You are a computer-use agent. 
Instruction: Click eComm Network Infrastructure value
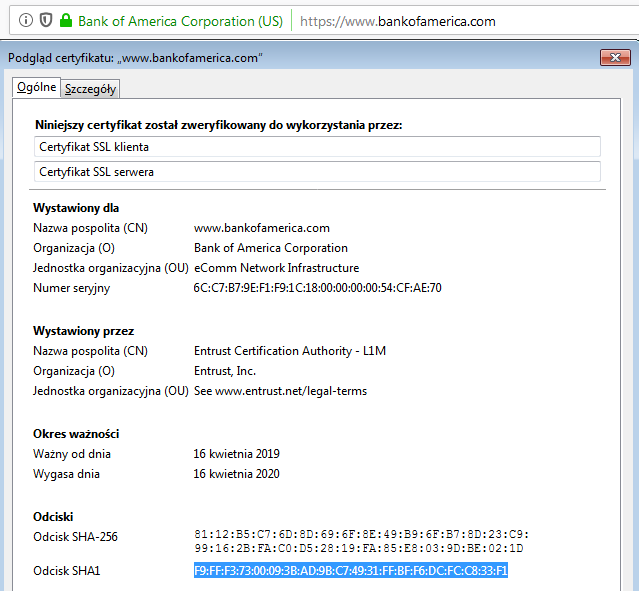point(276,268)
